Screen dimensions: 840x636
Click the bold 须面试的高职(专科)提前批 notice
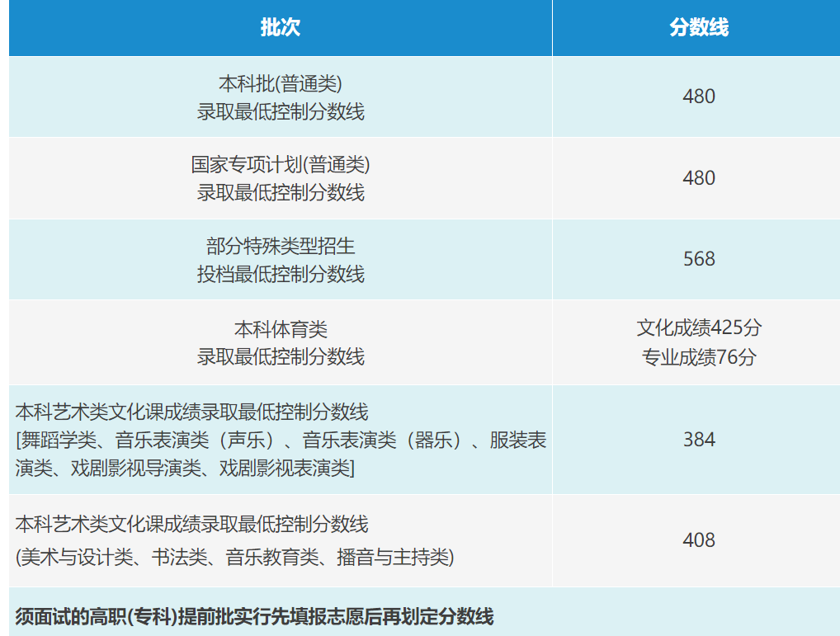click(x=254, y=617)
